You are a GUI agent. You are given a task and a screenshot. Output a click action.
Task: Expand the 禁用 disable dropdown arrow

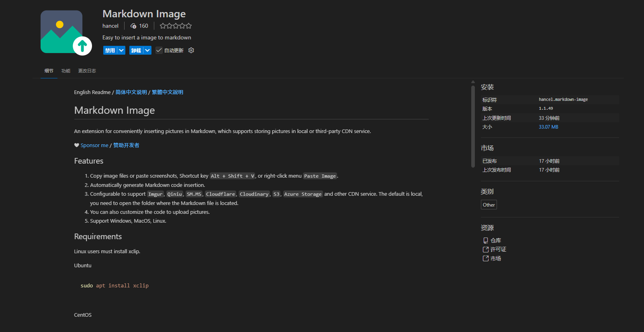tap(121, 50)
